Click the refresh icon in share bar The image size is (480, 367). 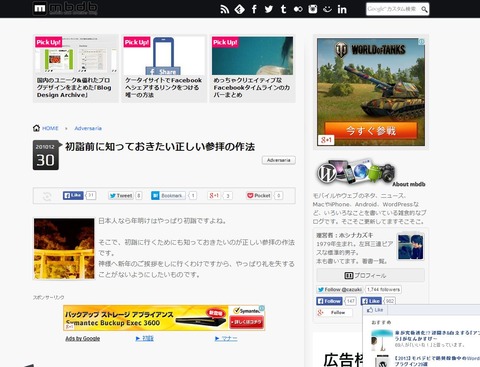[x=47, y=196]
